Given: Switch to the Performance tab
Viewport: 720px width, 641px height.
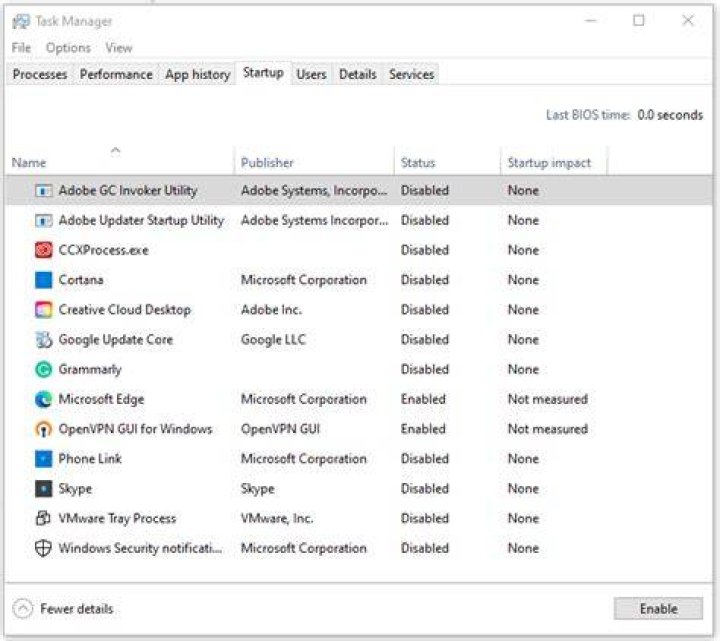Looking at the screenshot, I should [x=116, y=74].
